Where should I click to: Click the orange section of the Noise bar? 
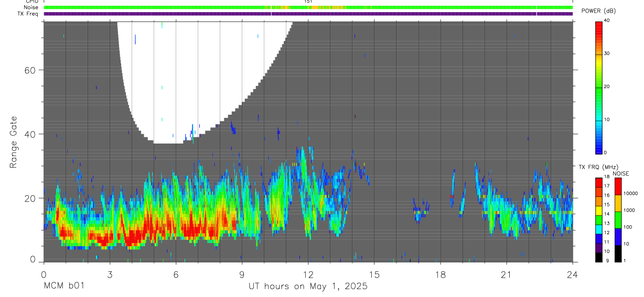click(x=315, y=7)
